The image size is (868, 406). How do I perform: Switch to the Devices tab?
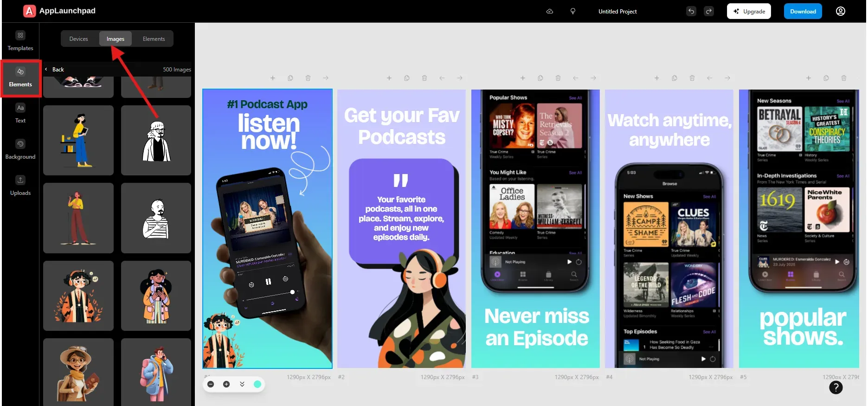(79, 39)
